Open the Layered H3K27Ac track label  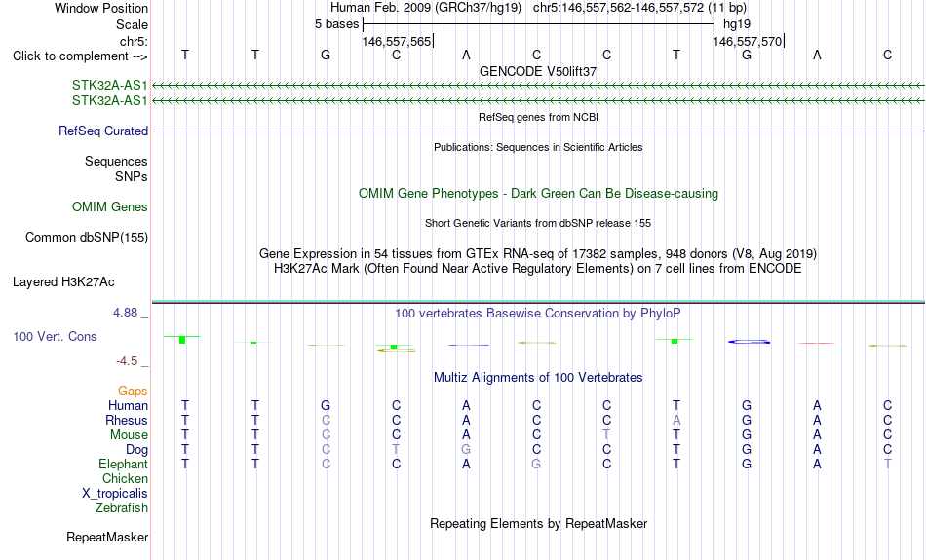click(63, 282)
